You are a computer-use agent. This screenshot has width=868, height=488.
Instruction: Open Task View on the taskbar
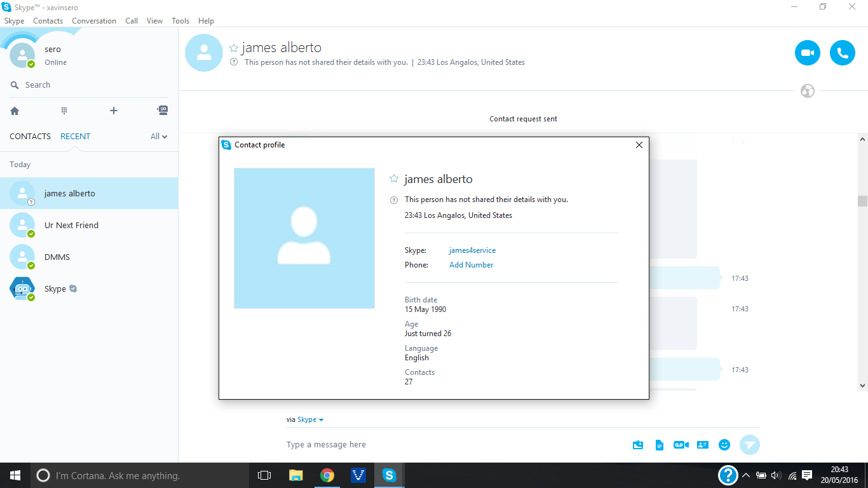pos(264,475)
